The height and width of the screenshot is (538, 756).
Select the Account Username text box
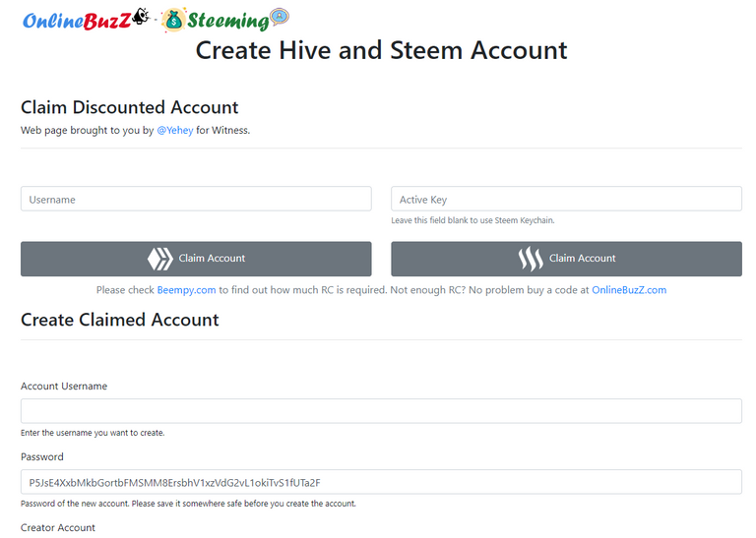pyautogui.click(x=381, y=411)
